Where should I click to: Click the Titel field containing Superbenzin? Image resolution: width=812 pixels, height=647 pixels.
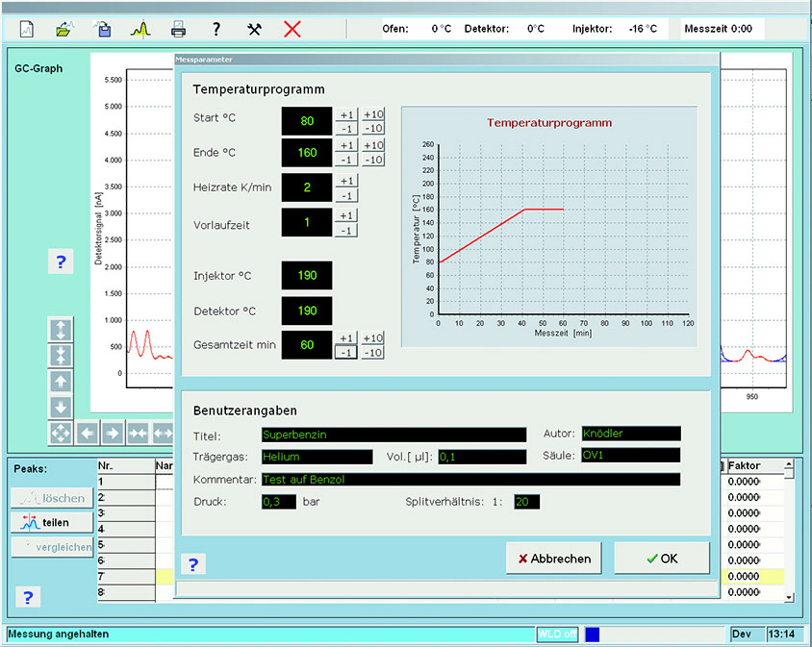[x=393, y=435]
